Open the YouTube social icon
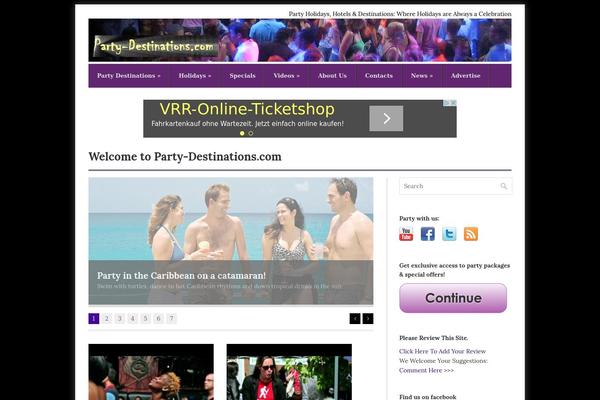Screen dimensions: 600x400 tap(406, 234)
